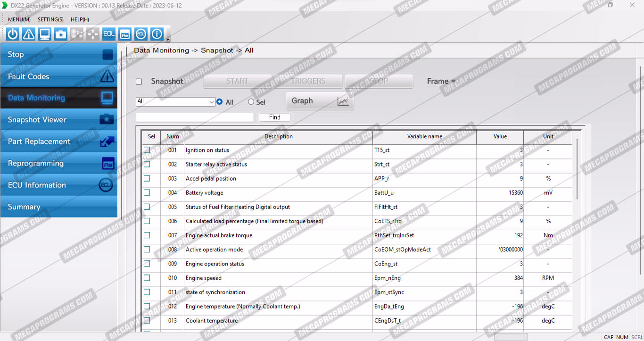Click the info toolbar icon
This screenshot has width=644, height=341.
157,34
